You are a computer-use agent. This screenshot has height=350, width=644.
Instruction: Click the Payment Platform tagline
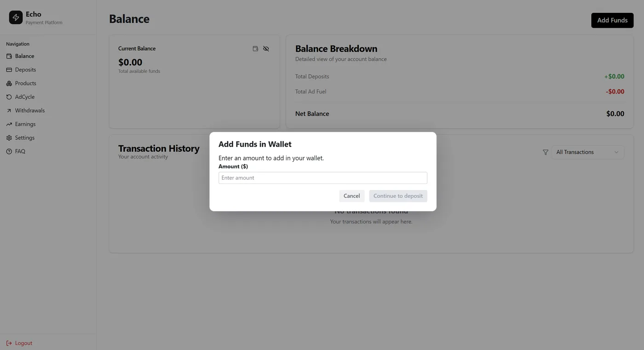[x=44, y=23]
